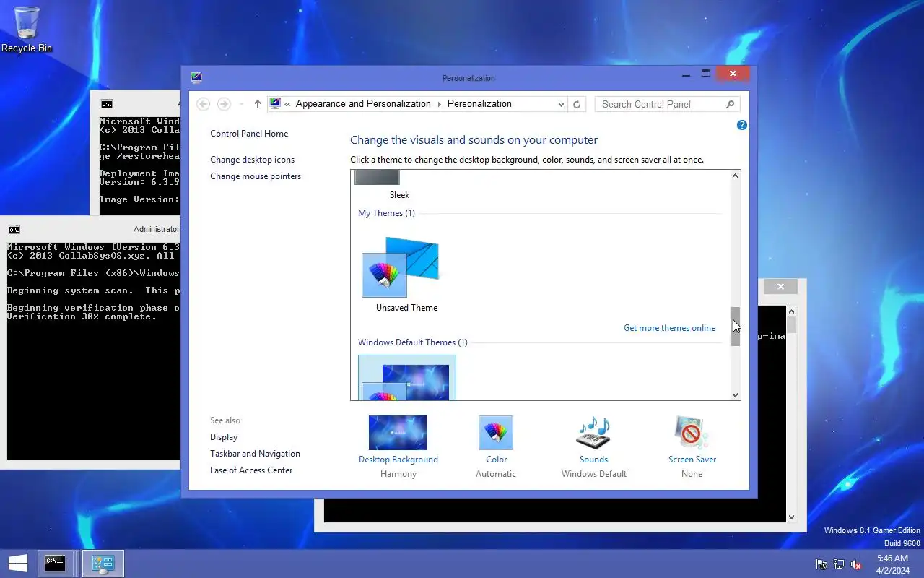Click the Forward navigation arrow in Personalization
Image resolution: width=924 pixels, height=578 pixels.
(224, 104)
